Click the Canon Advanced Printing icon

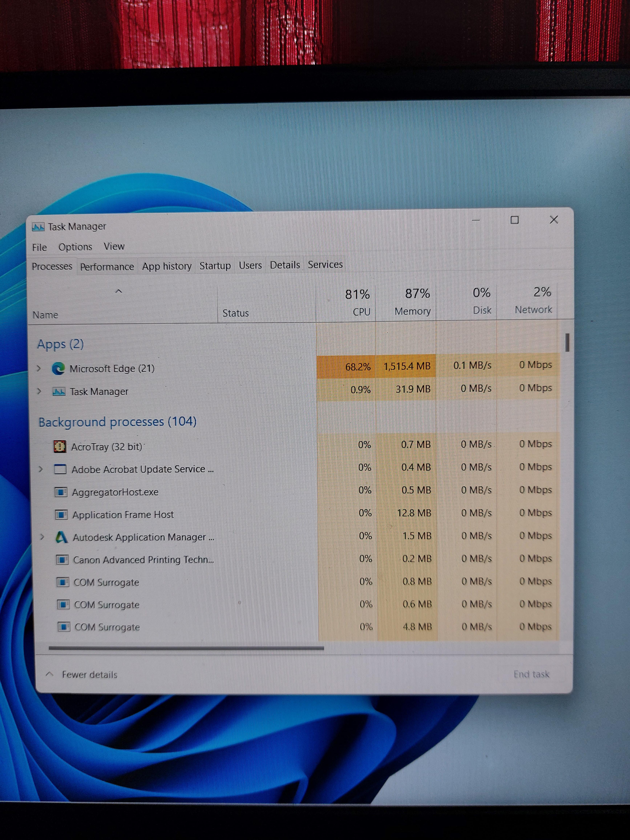click(x=62, y=560)
